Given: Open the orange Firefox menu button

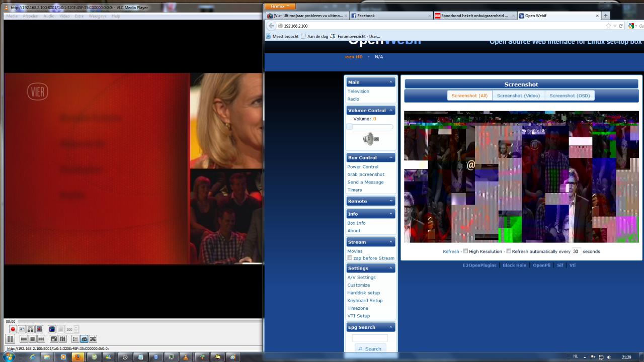Looking at the screenshot, I should pos(280,7).
